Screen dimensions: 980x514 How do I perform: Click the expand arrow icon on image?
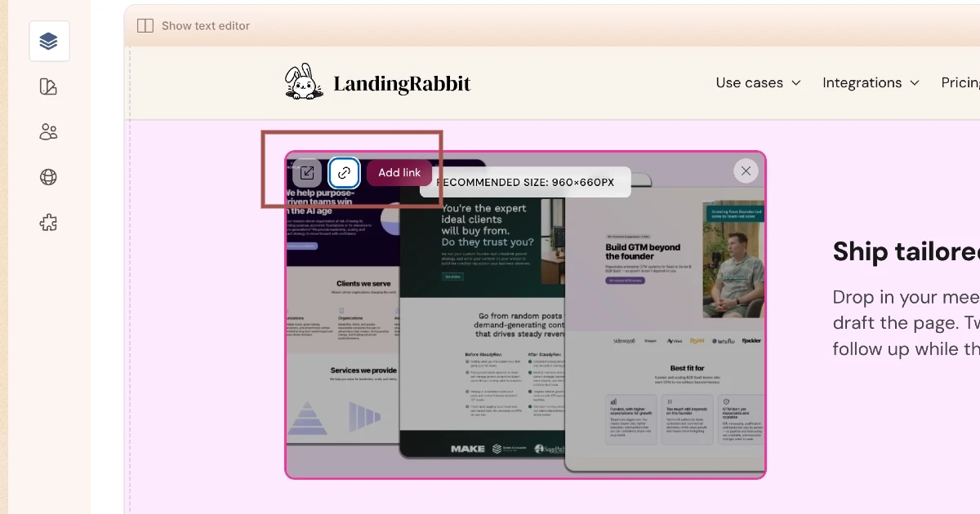[307, 173]
